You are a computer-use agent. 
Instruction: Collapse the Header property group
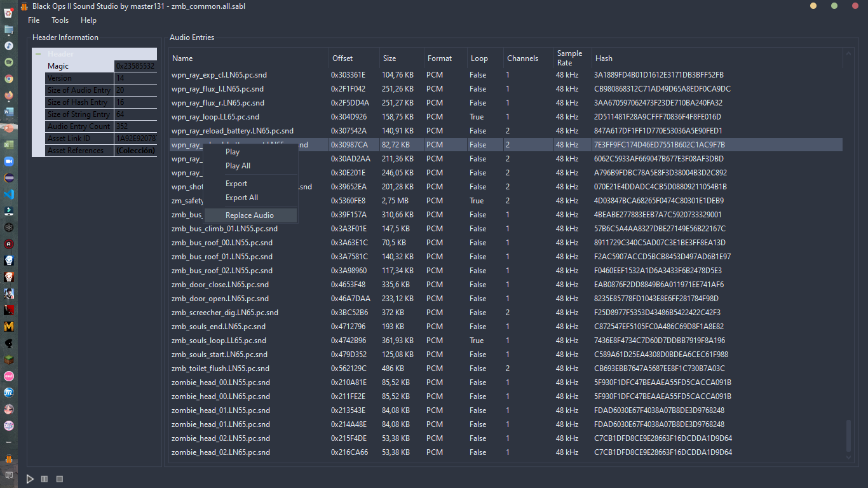(38, 54)
